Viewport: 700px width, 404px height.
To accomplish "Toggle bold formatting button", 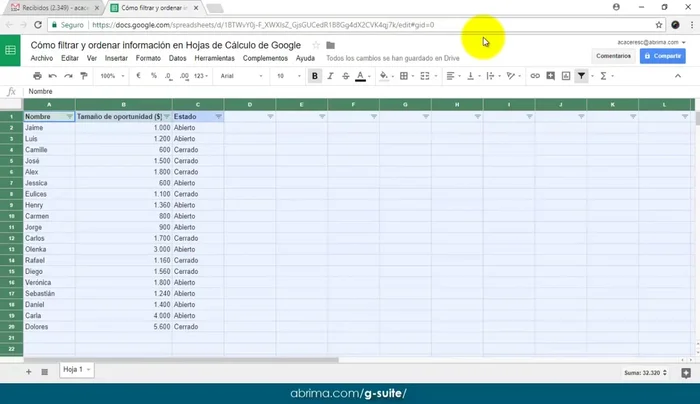I will pyautogui.click(x=315, y=75).
